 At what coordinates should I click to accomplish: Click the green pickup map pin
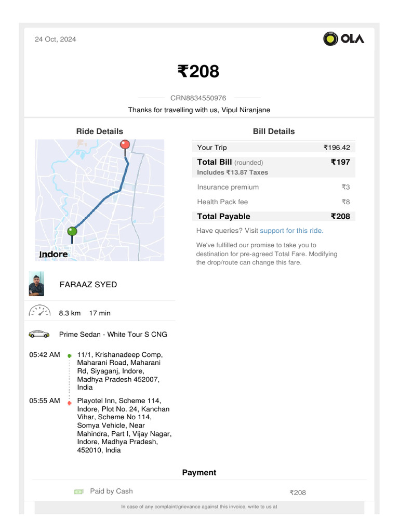[x=72, y=231]
